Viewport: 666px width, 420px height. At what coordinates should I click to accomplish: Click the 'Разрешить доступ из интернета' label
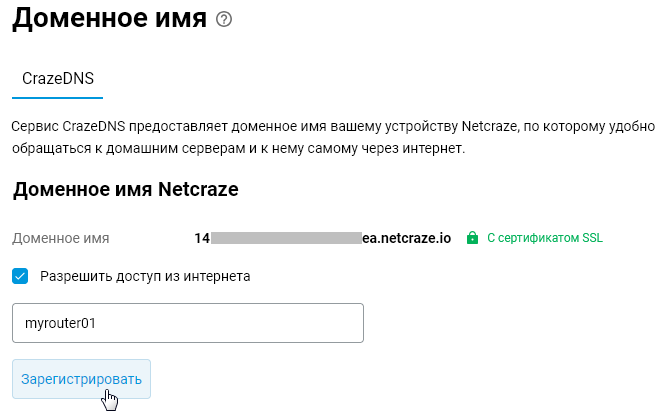145,276
